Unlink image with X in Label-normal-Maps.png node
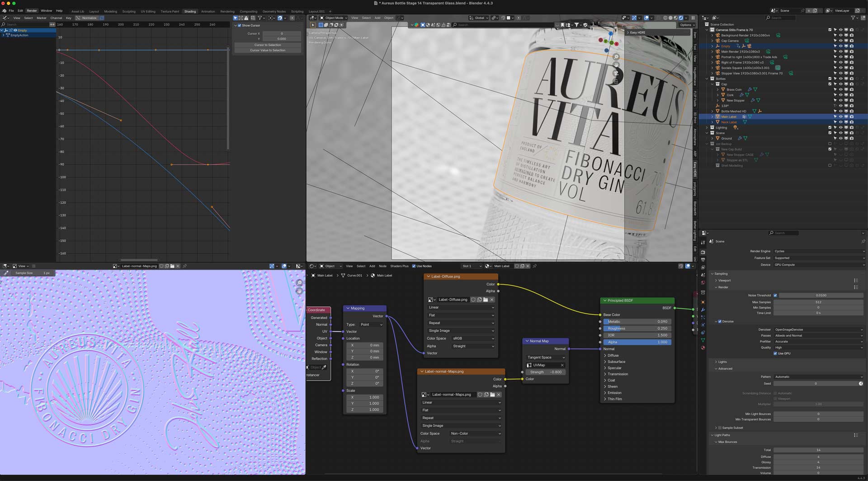The image size is (868, 481). point(499,394)
